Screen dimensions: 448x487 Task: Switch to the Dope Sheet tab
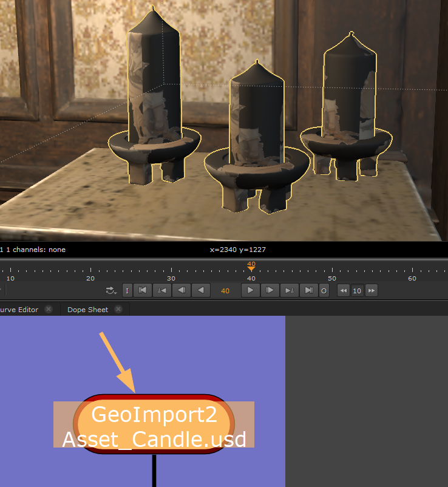[x=87, y=309]
